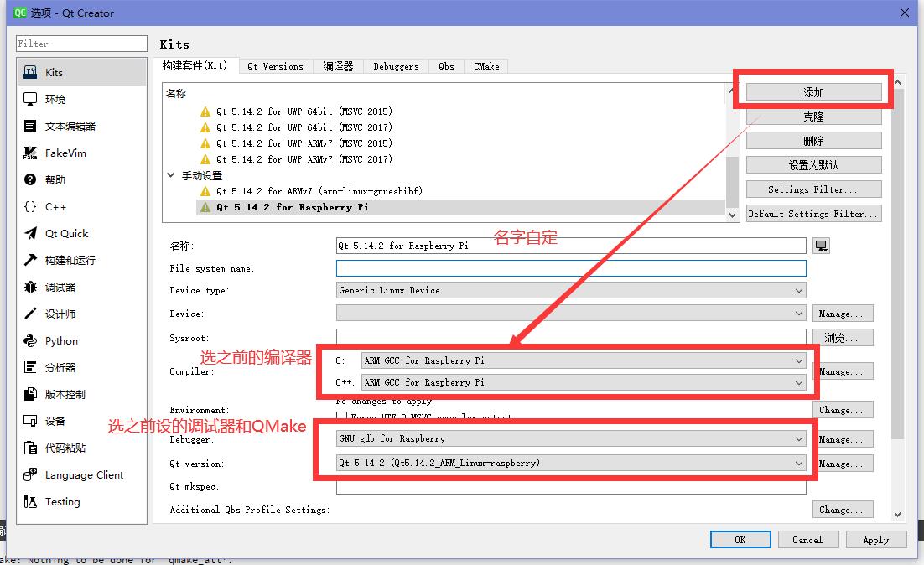Collapse the 手动设置 manual kits group

[x=170, y=175]
